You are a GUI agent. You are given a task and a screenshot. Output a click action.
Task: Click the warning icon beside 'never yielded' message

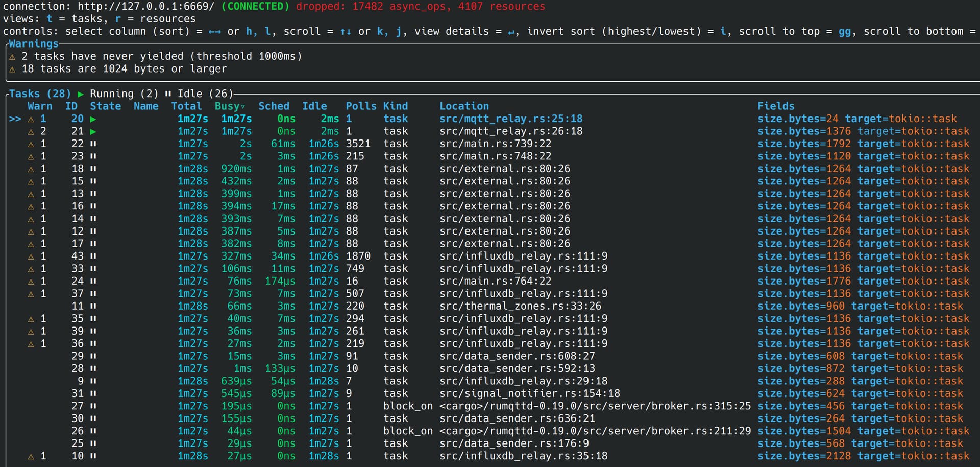[x=12, y=57]
